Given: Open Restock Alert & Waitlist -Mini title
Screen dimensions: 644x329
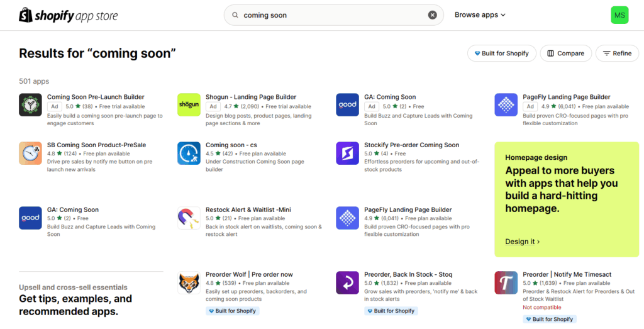Looking at the screenshot, I should [x=248, y=209].
